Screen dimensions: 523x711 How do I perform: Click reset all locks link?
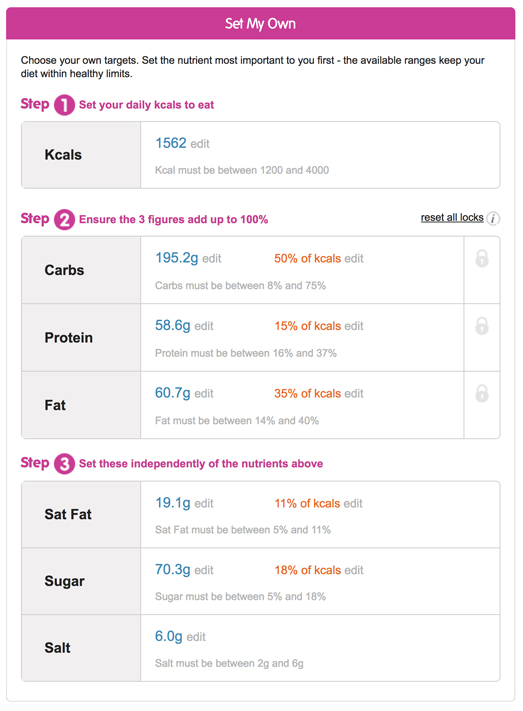(x=452, y=218)
